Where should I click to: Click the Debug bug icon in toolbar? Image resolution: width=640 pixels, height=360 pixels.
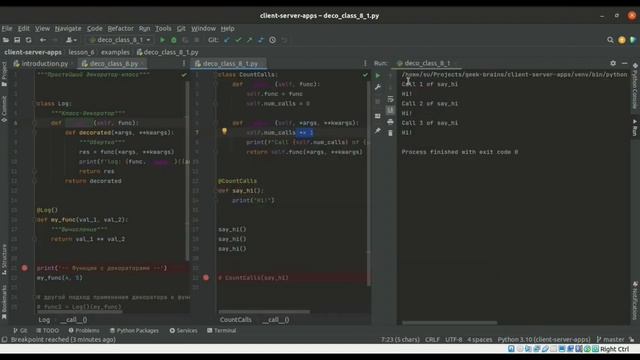point(174,40)
